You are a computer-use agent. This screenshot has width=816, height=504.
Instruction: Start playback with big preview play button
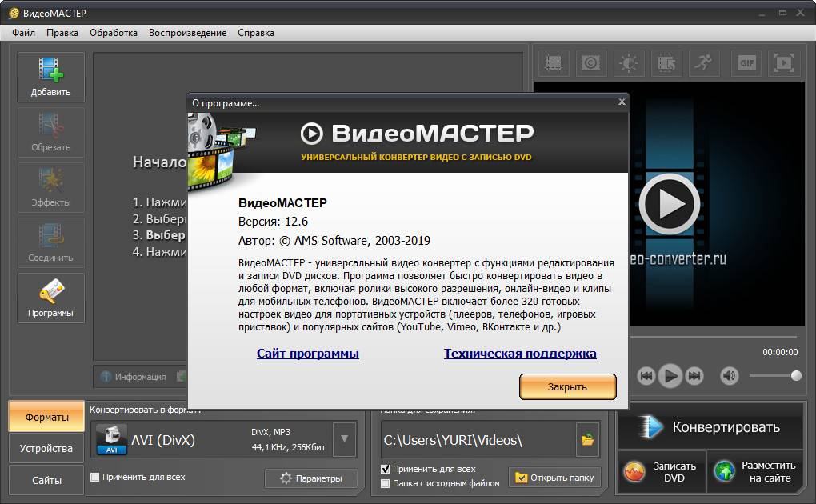pos(670,204)
